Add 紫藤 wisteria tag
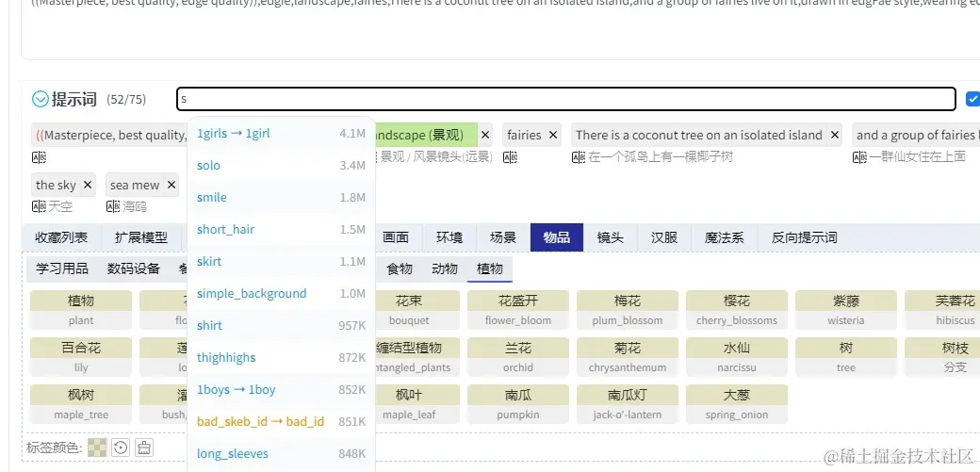This screenshot has height=472, width=980. pos(846,309)
